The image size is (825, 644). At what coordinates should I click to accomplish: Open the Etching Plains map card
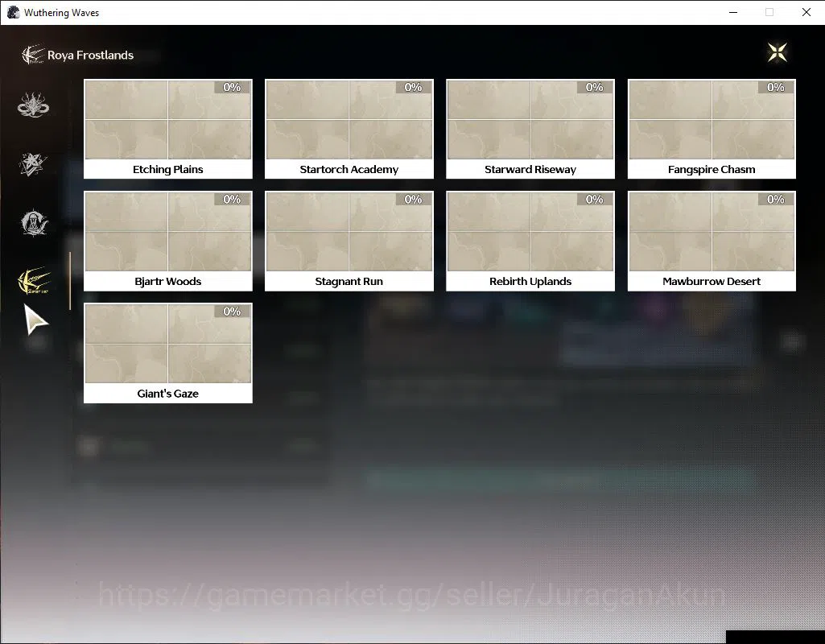[x=168, y=129]
